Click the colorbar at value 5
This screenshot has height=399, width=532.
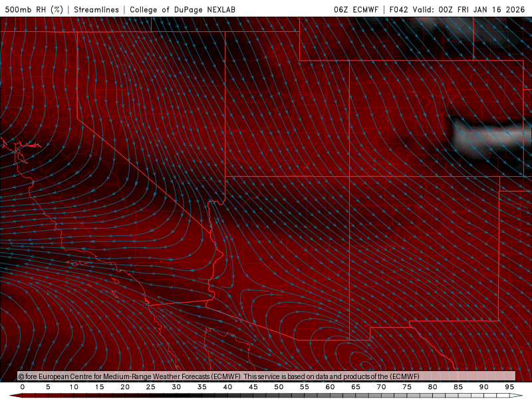tap(48, 387)
